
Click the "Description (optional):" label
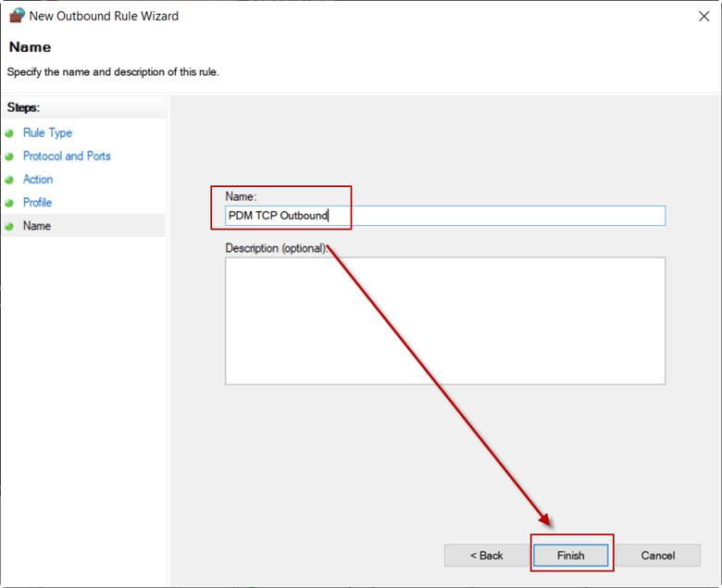[x=277, y=248]
